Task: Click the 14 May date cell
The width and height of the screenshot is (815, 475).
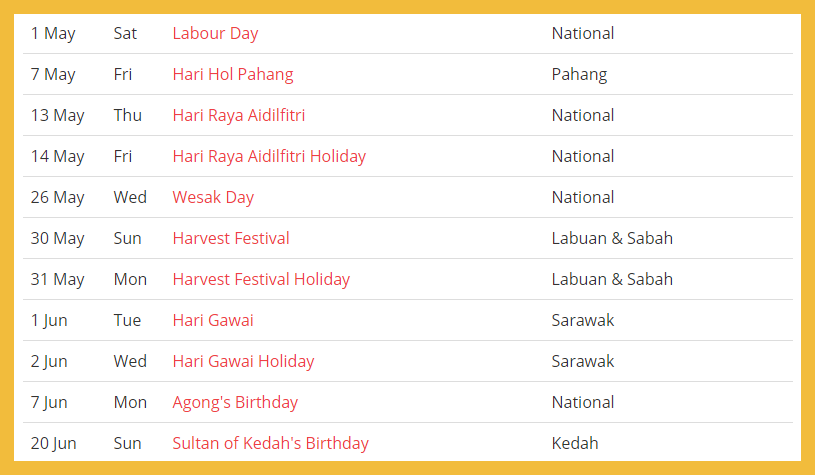Action: coord(57,156)
